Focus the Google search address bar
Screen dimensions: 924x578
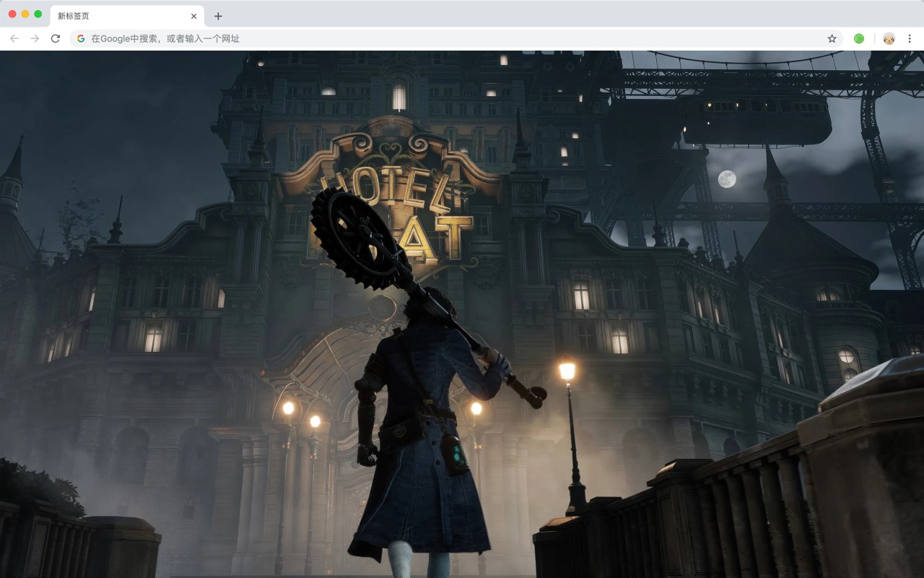click(456, 38)
